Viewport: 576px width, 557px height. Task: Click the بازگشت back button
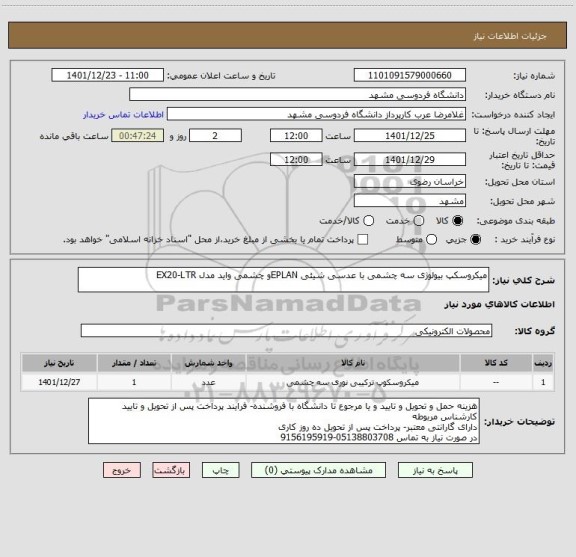pyautogui.click(x=171, y=470)
